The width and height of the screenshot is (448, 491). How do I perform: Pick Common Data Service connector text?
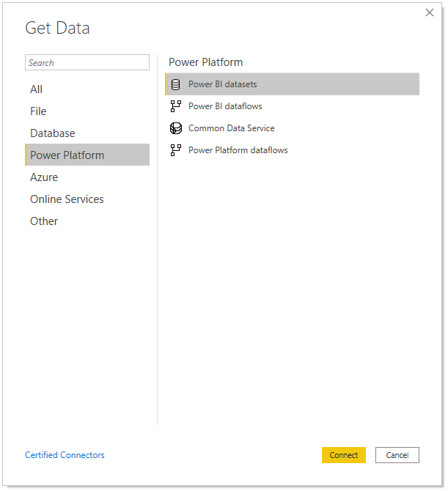point(231,128)
